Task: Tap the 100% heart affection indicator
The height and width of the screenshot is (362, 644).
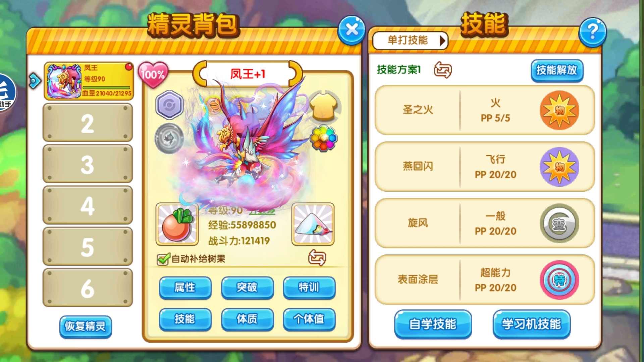Action: click(153, 74)
